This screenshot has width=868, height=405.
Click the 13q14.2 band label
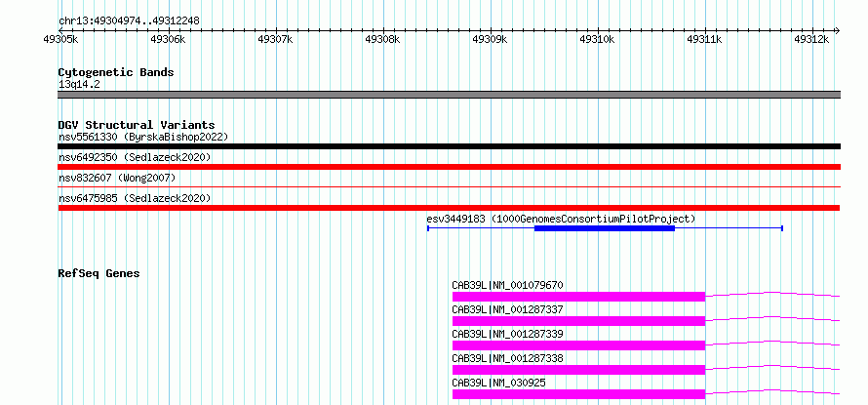pyautogui.click(x=79, y=85)
